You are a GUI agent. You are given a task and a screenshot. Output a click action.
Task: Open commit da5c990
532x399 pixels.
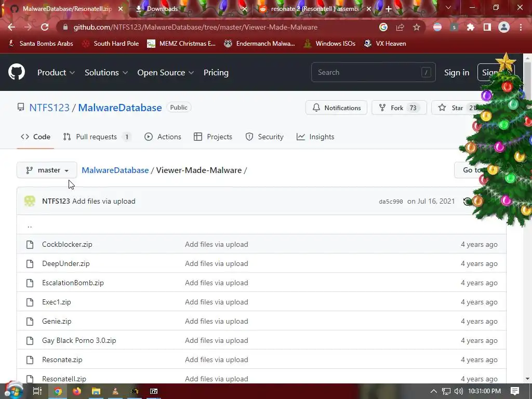(391, 202)
